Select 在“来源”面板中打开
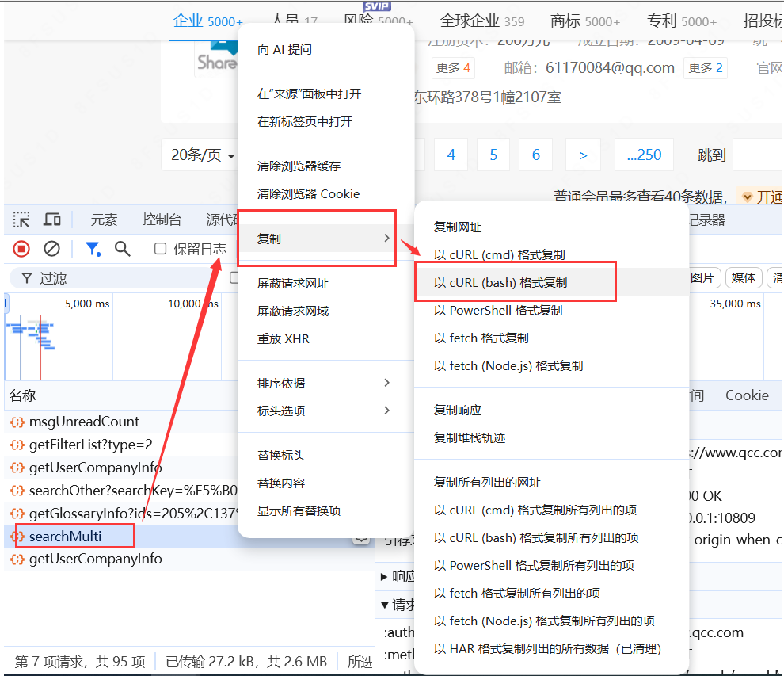Image resolution: width=784 pixels, height=676 pixels. 309,94
